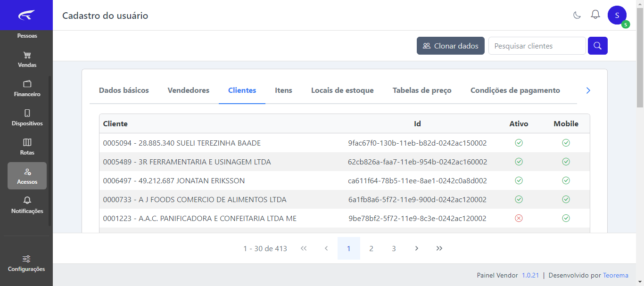
Task: Click the app logo in the sidebar
Action: pyautogui.click(x=26, y=15)
